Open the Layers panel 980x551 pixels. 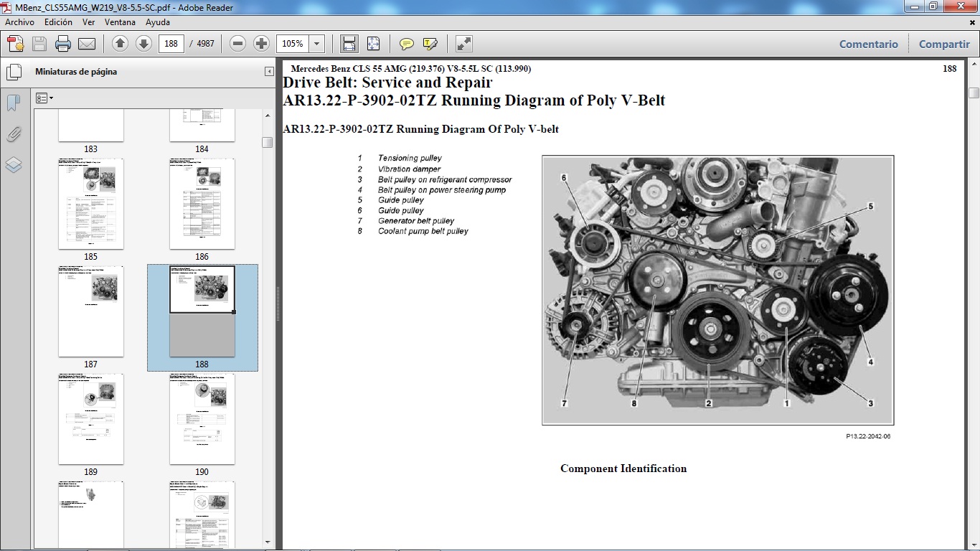13,165
